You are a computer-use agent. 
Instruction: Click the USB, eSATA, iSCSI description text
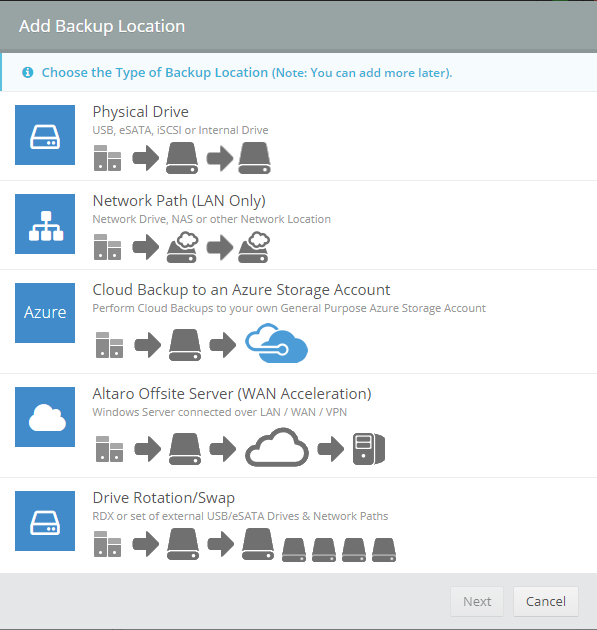click(x=180, y=130)
